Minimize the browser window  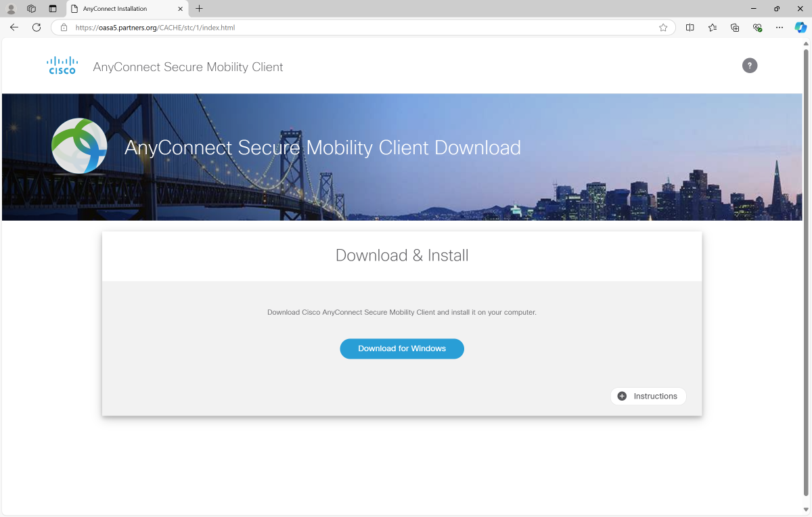[754, 9]
